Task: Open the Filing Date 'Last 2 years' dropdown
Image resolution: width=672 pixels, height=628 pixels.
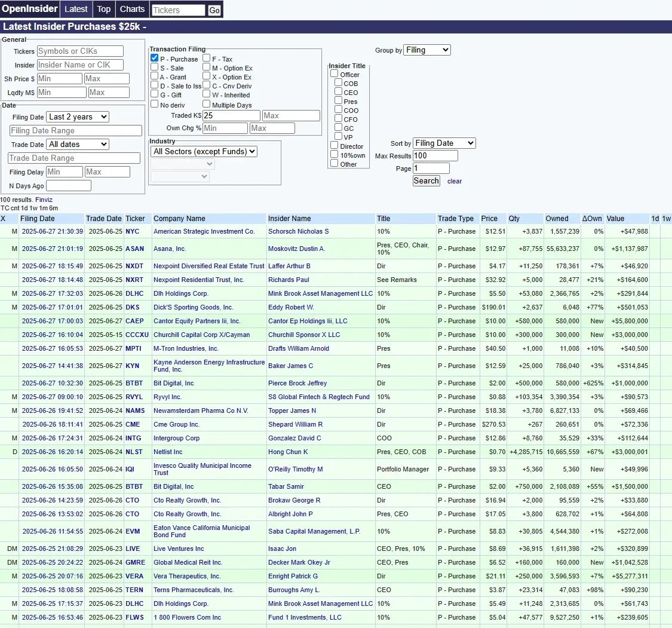Action: [x=78, y=117]
